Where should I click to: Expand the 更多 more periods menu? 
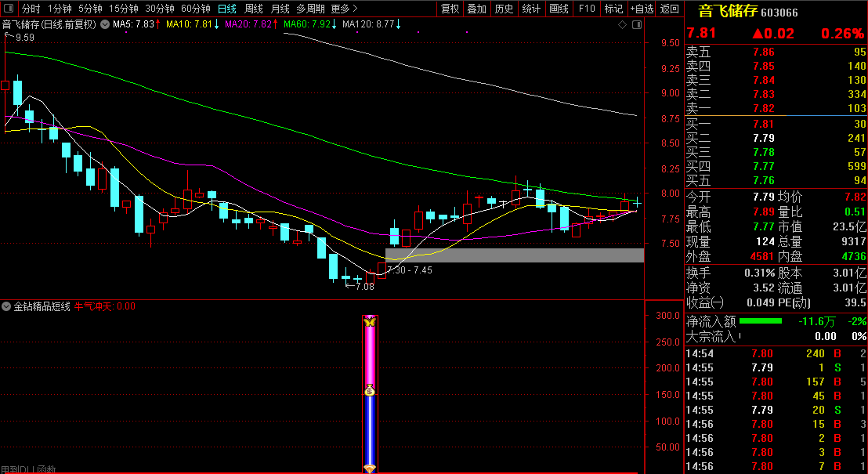pyautogui.click(x=345, y=9)
